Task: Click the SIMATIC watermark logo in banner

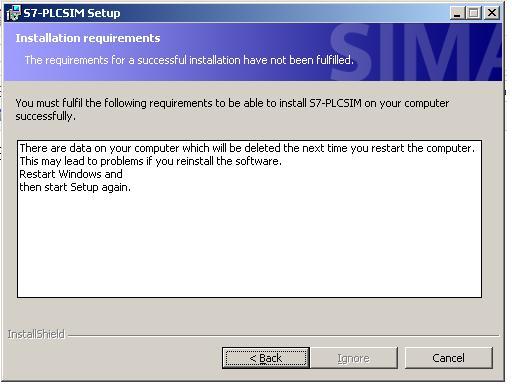Action: [x=416, y=52]
